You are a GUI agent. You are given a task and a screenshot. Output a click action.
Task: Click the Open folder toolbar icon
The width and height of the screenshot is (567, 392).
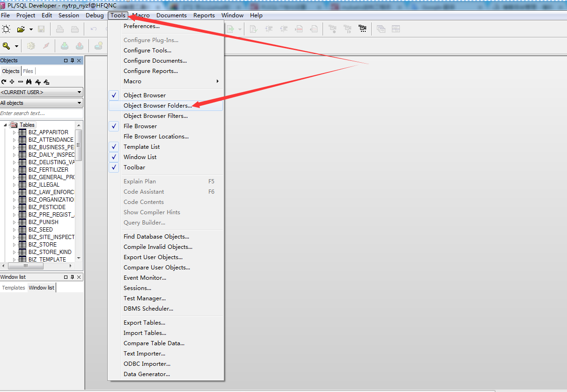pyautogui.click(x=21, y=29)
